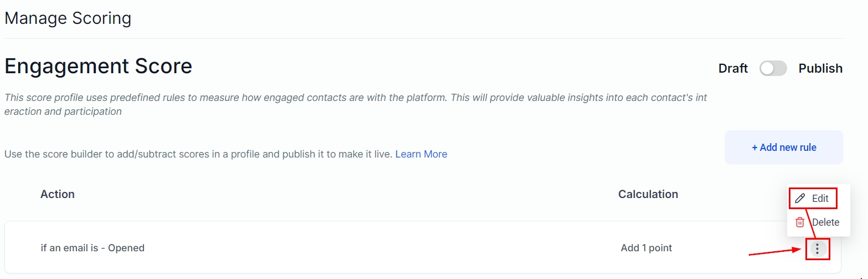Click the 'Add 1 point' calculation cell

coord(646,248)
